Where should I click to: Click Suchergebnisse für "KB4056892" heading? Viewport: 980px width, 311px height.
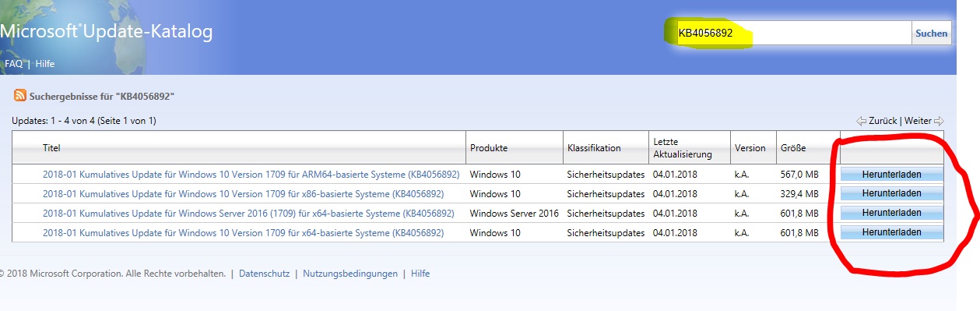pos(101,97)
